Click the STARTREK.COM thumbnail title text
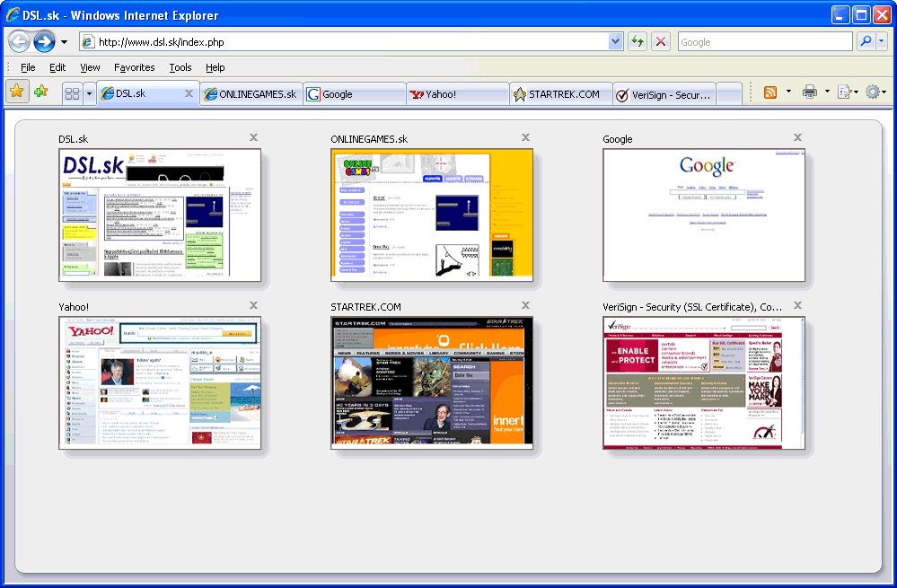The width and height of the screenshot is (897, 588). tap(365, 307)
